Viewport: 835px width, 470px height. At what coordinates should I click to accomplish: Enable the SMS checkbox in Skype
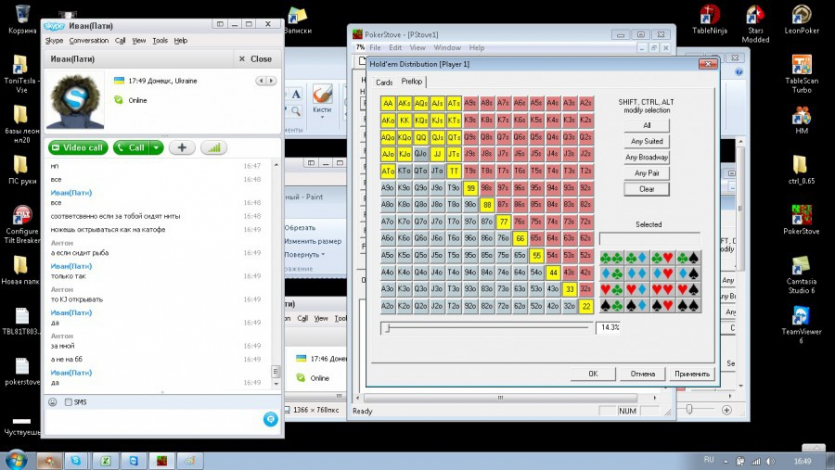click(68, 402)
